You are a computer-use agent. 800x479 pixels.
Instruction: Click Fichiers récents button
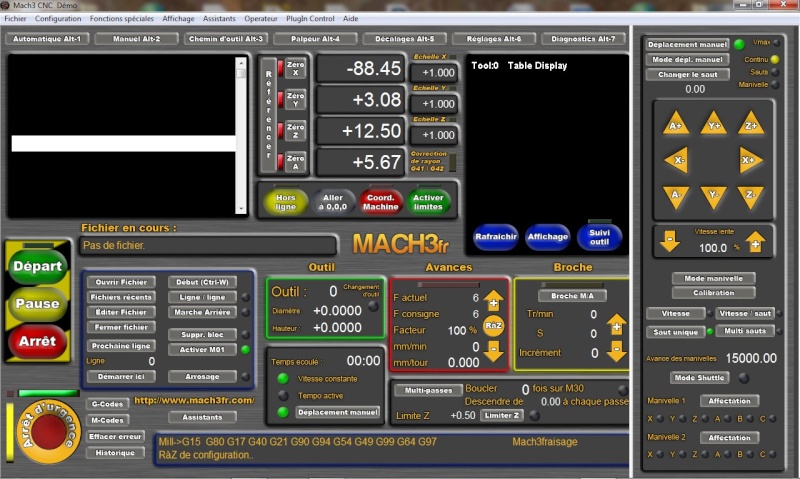tap(121, 297)
